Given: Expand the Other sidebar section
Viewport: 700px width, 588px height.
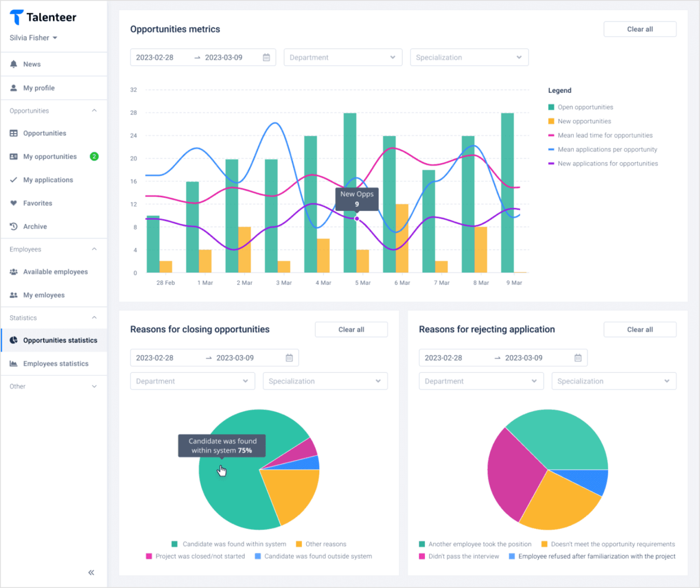Looking at the screenshot, I should coord(54,387).
